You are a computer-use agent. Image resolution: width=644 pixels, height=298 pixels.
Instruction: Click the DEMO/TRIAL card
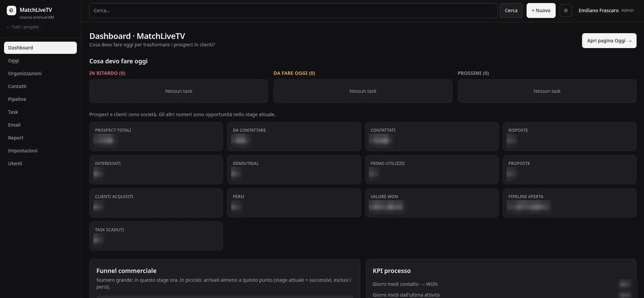294,170
